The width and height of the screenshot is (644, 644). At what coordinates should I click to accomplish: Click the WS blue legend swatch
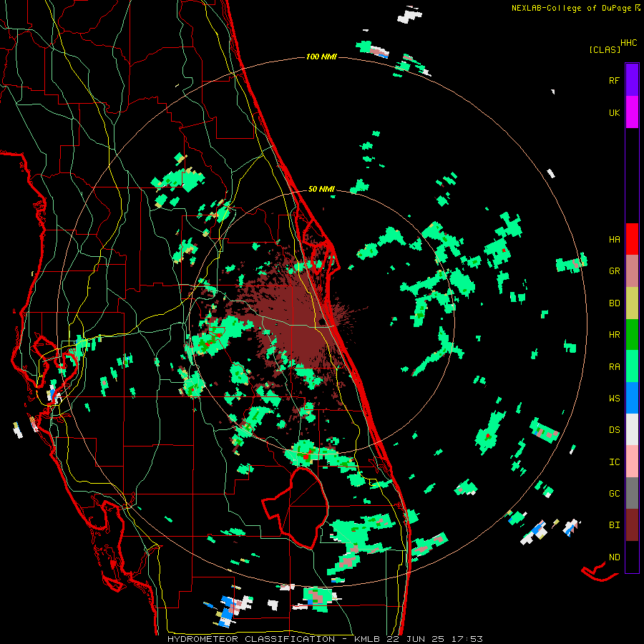tap(632, 398)
